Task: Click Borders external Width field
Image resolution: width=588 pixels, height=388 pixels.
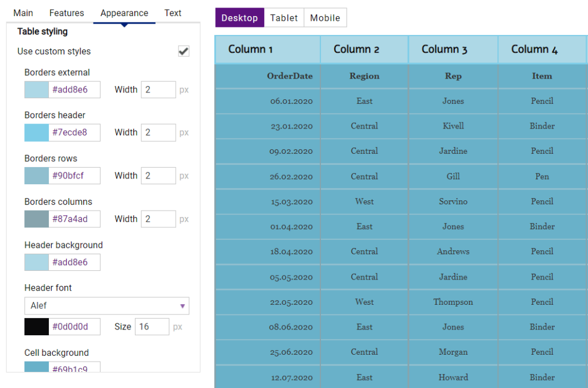Action: pyautogui.click(x=158, y=90)
